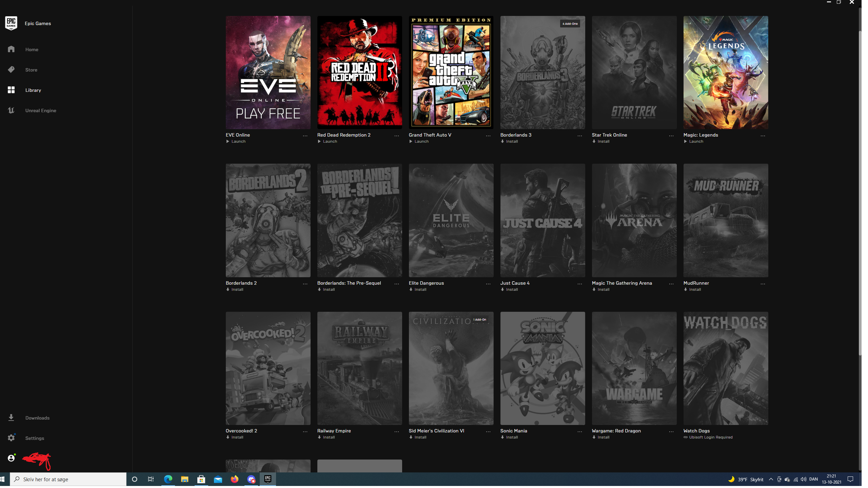
Task: Open the Home page in sidebar
Action: pos(32,49)
